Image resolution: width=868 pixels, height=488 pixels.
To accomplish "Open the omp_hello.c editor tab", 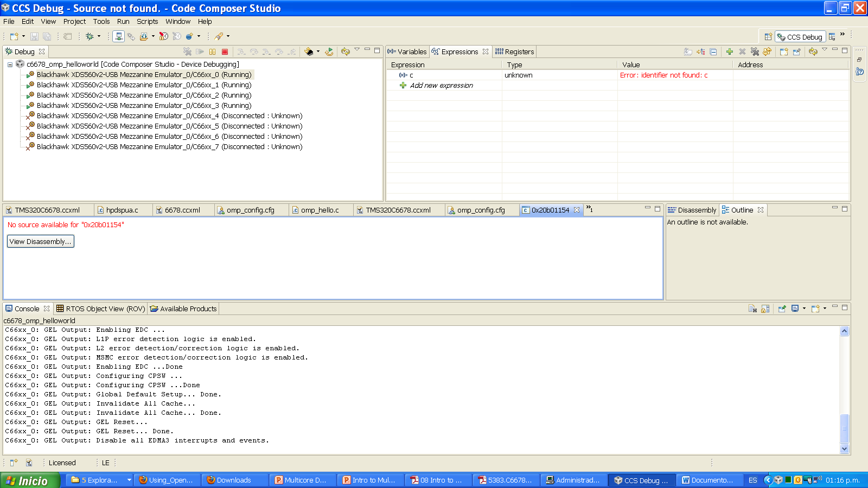I will tap(320, 210).
